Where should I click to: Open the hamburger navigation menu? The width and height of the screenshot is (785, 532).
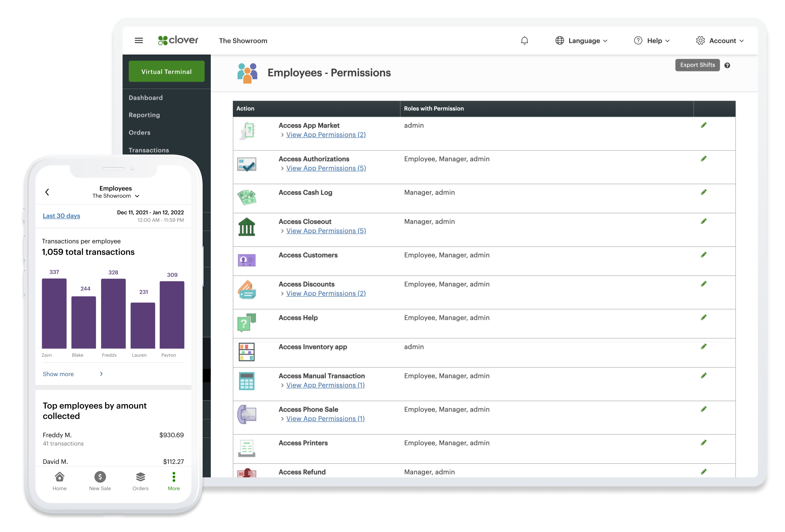pos(138,40)
